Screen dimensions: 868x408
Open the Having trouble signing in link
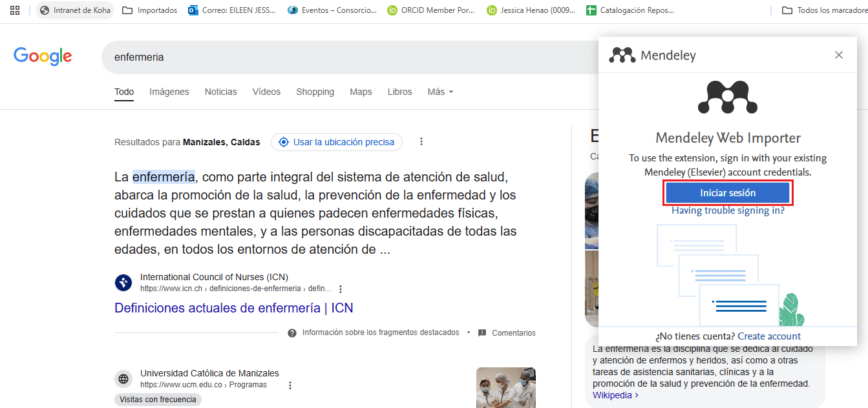(728, 210)
